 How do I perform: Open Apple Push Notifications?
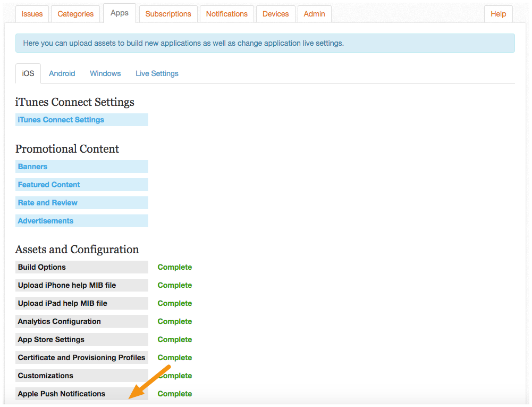82,393
